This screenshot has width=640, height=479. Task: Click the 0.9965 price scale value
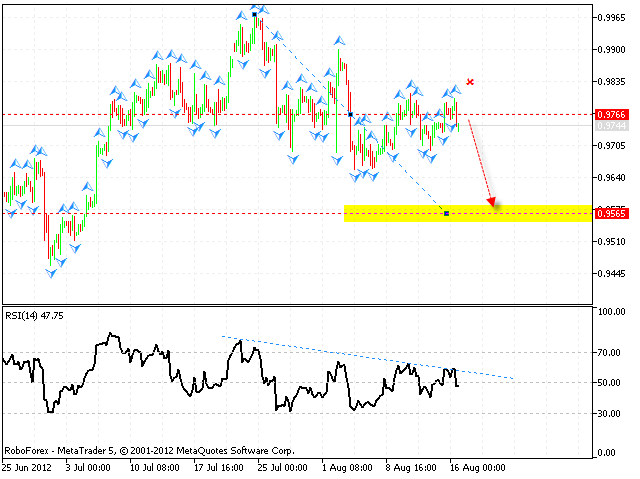[x=611, y=18]
